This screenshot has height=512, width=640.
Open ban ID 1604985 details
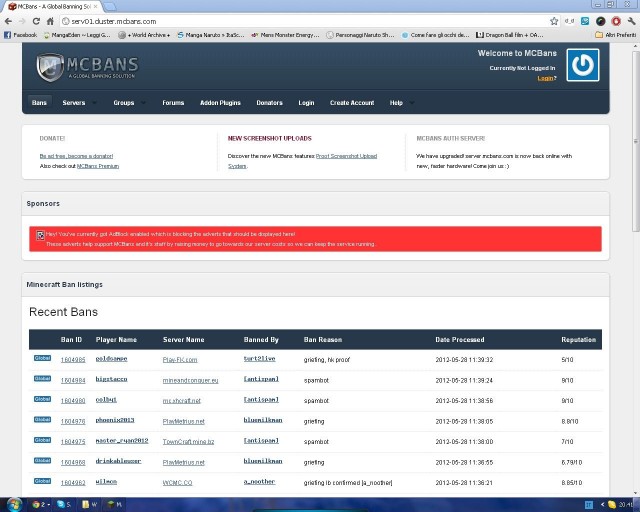point(72,359)
